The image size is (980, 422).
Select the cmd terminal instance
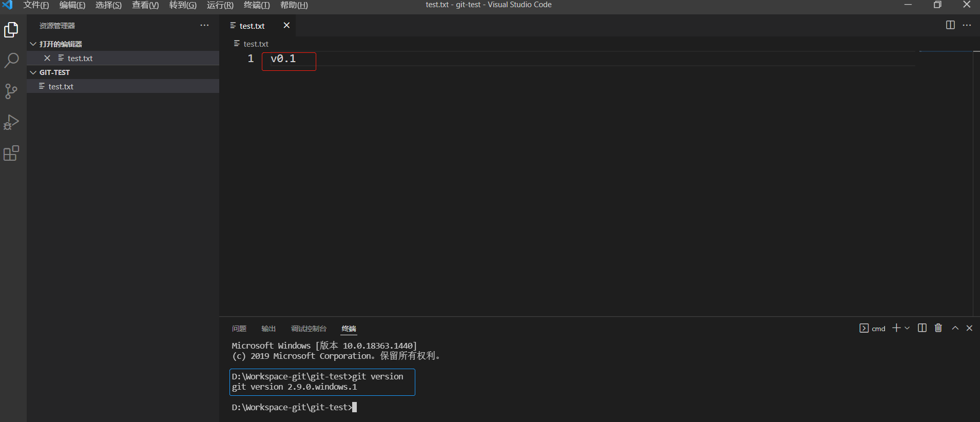tap(872, 328)
